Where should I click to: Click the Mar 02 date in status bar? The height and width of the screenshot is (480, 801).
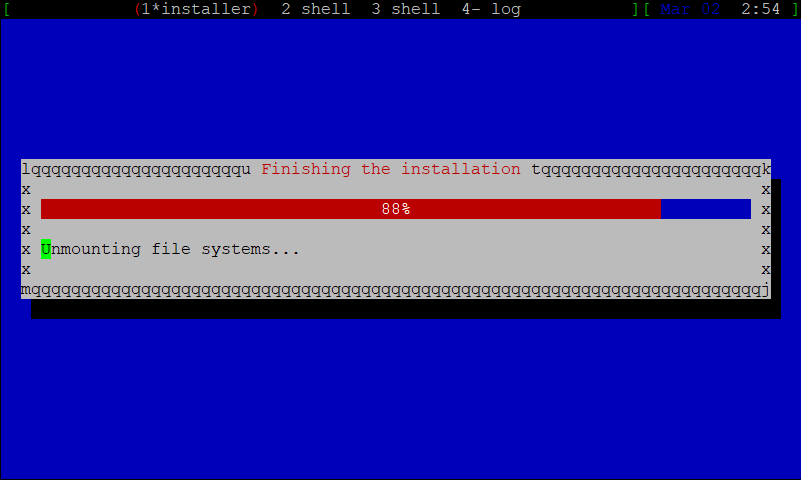(690, 9)
